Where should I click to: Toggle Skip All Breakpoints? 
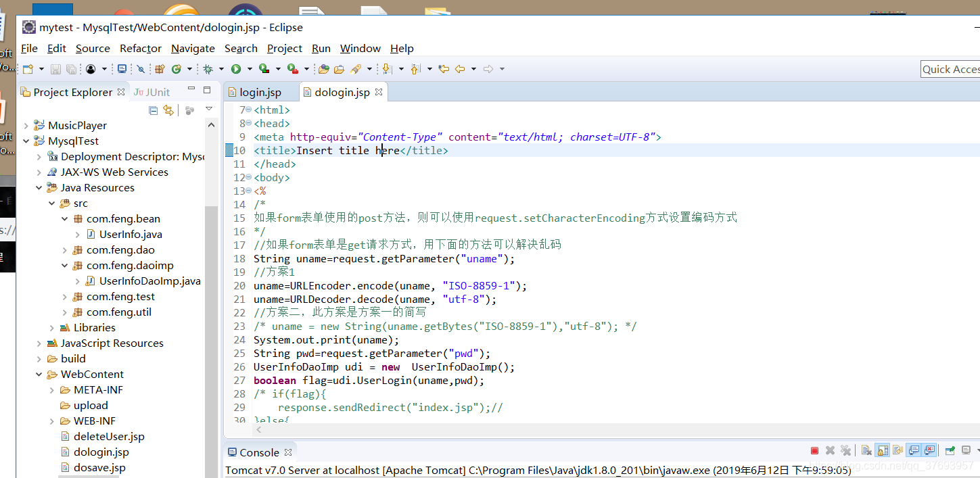pyautogui.click(x=141, y=69)
